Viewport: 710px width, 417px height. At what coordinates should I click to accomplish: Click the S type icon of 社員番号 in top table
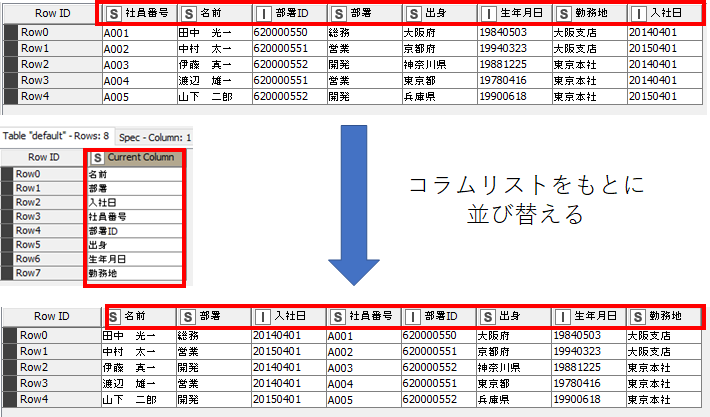point(114,14)
